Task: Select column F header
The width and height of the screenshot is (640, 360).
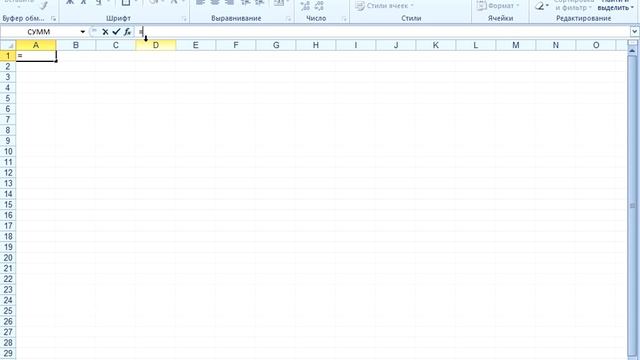Action: click(236, 45)
